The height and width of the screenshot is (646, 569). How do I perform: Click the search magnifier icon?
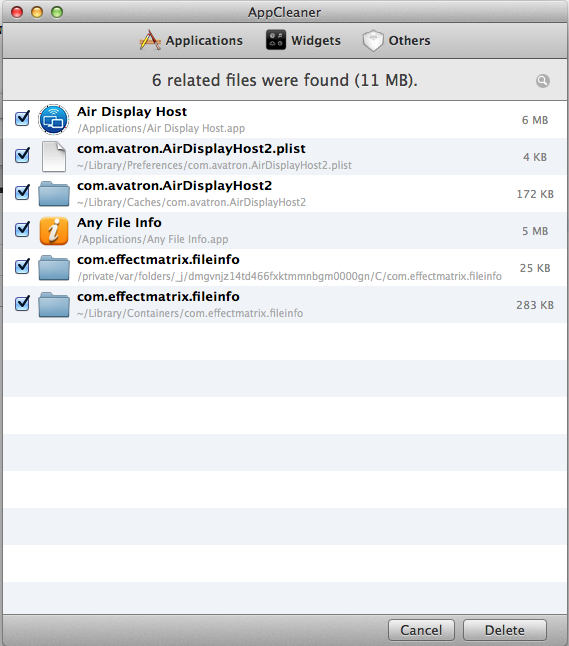tap(543, 81)
